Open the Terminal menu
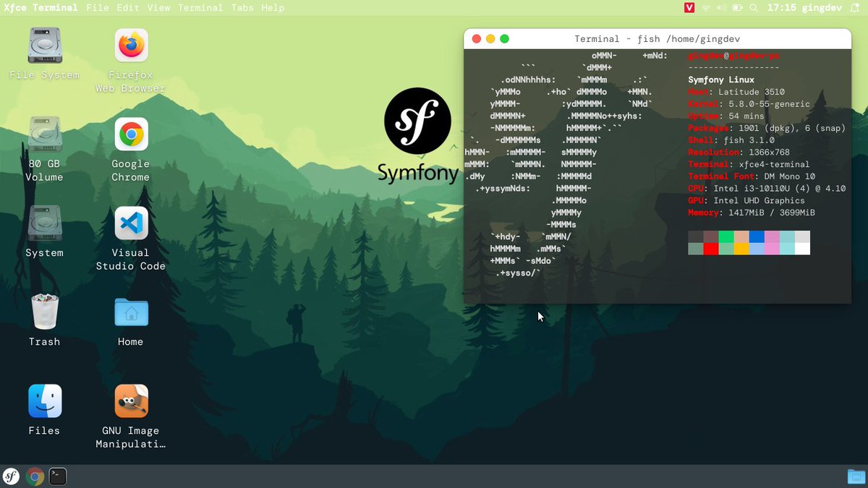Screen dimensions: 868x488 200,8
